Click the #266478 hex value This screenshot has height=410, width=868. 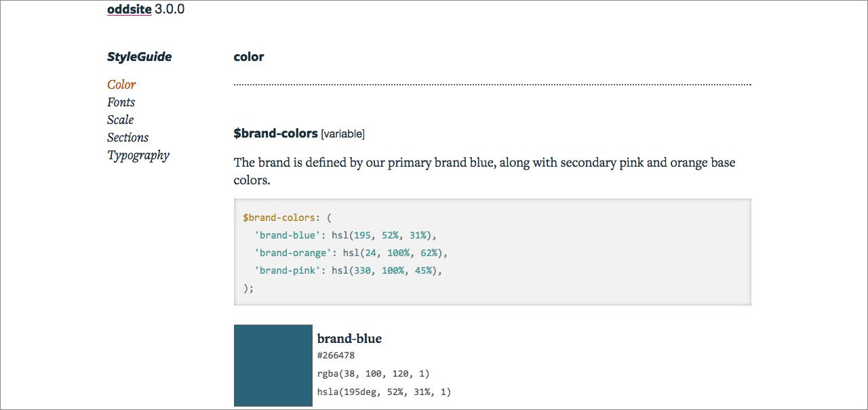pos(336,356)
